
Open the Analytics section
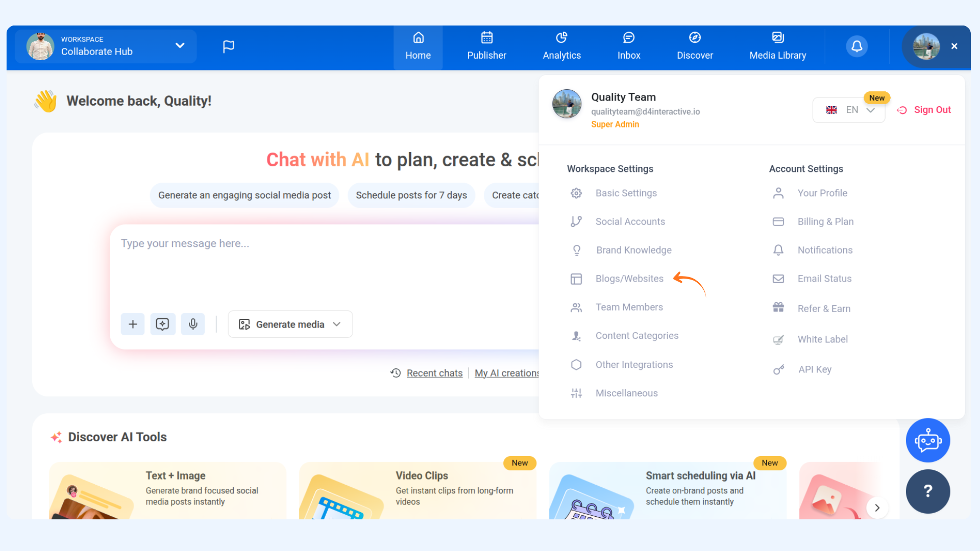point(561,46)
